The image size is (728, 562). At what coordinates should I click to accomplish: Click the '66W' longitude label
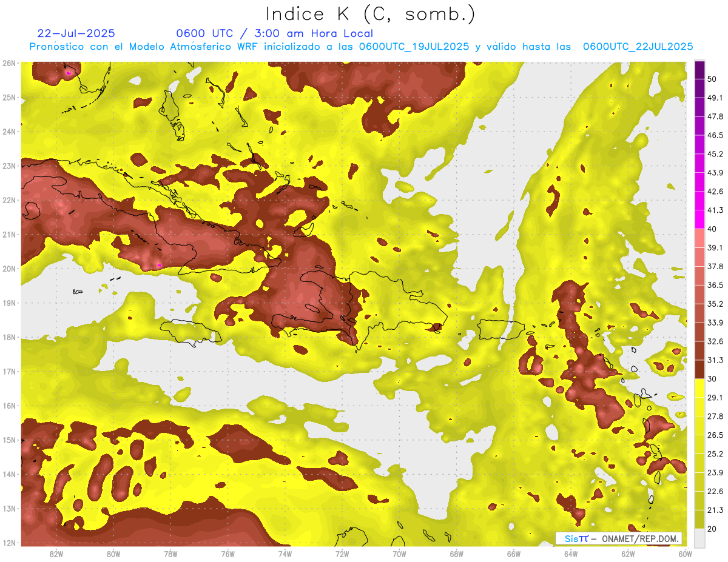(x=513, y=554)
